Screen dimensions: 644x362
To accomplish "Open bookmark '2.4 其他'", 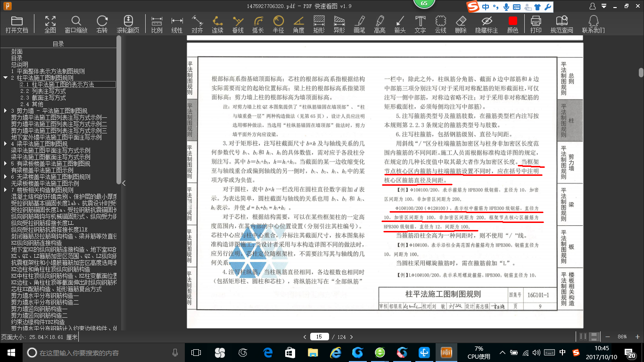I will 32,104.
